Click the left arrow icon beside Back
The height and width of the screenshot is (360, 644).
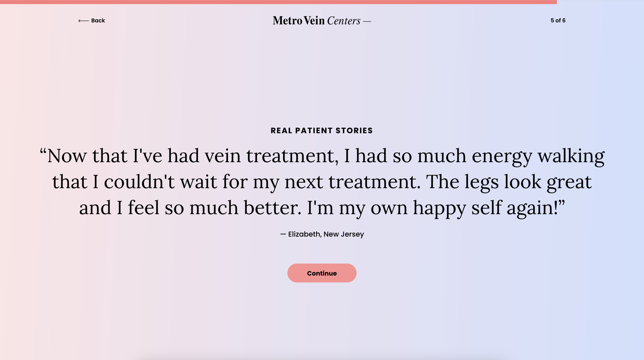pos(84,21)
